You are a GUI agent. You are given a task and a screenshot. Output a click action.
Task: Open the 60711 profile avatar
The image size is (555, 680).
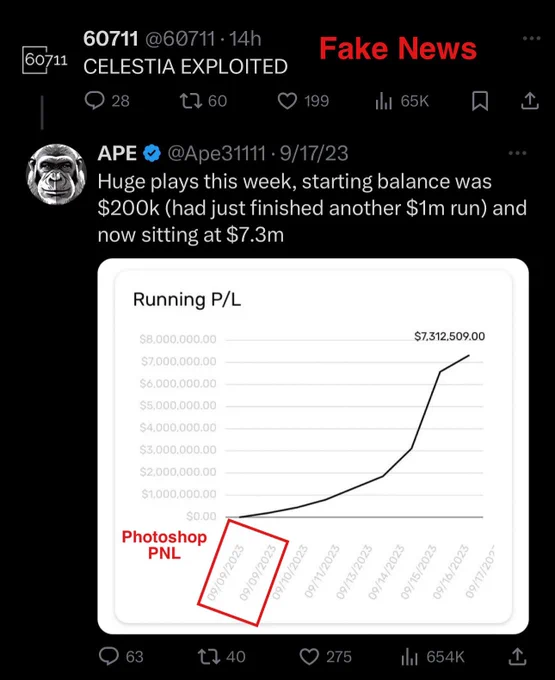point(45,59)
